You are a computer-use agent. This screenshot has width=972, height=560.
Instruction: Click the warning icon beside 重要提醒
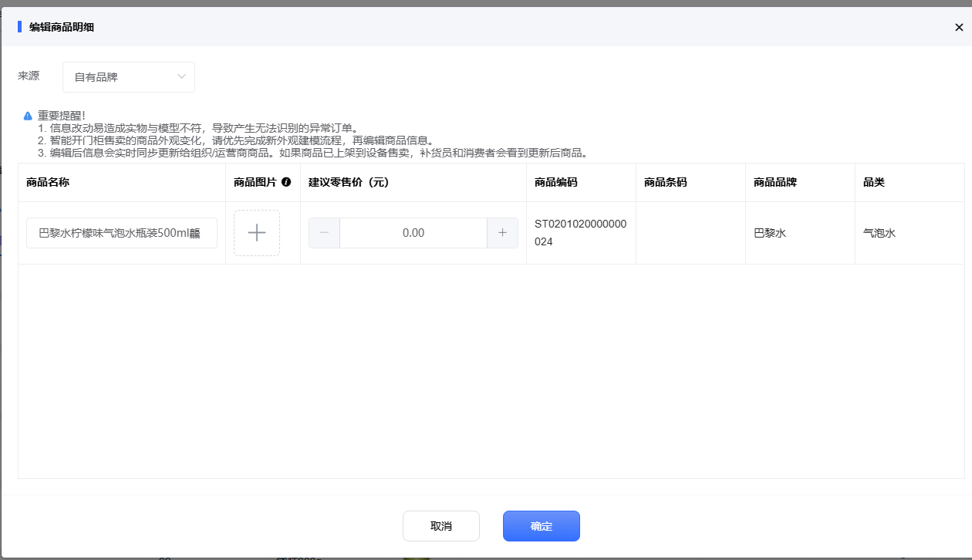click(28, 116)
